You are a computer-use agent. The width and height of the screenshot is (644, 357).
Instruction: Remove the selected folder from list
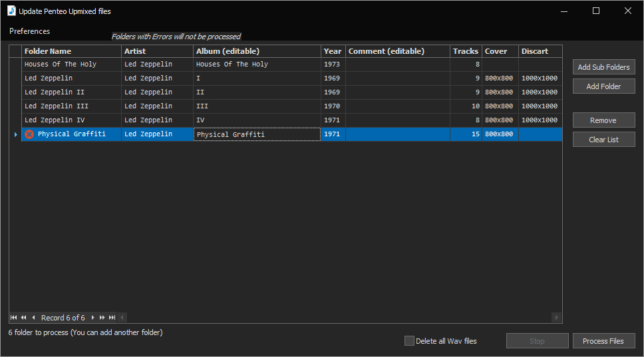pyautogui.click(x=603, y=120)
